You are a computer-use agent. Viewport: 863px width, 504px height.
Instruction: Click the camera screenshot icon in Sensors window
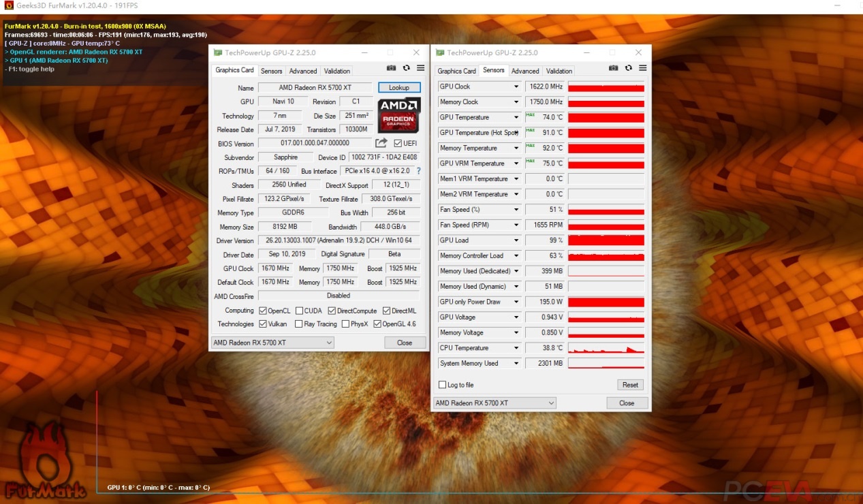click(x=614, y=68)
